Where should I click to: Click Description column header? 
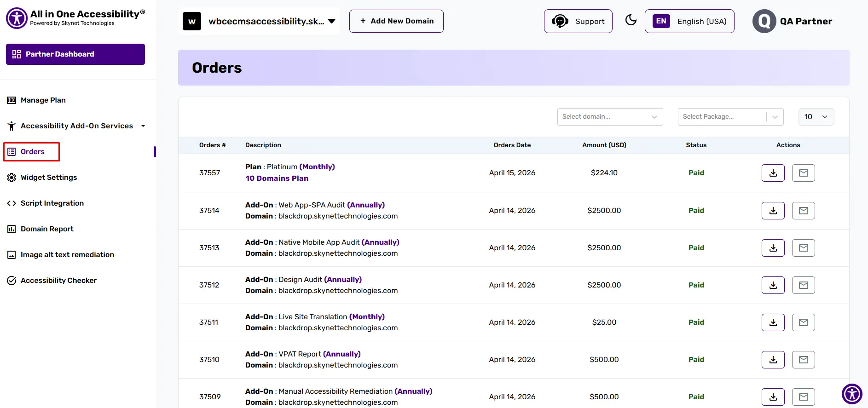point(263,145)
